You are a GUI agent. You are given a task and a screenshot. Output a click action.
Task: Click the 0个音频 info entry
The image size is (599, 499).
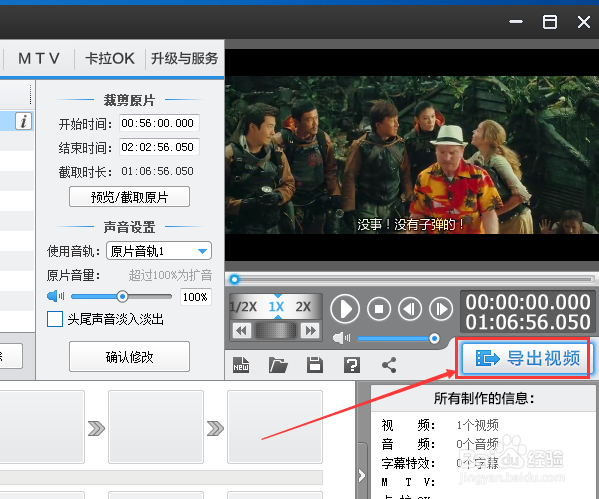[x=478, y=444]
